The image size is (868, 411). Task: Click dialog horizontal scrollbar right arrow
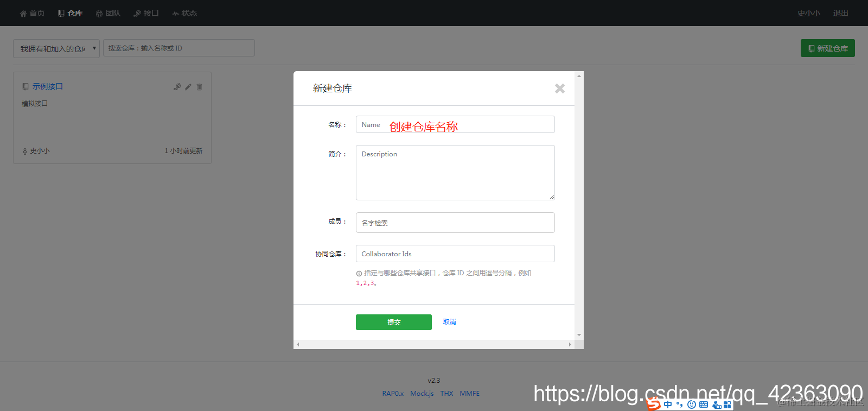[x=570, y=344]
